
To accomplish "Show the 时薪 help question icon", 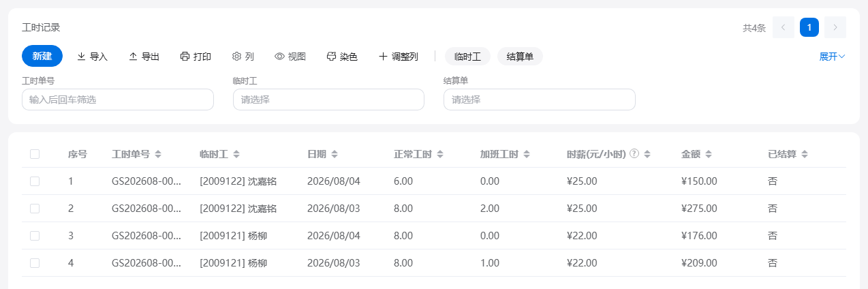I will click(x=634, y=154).
